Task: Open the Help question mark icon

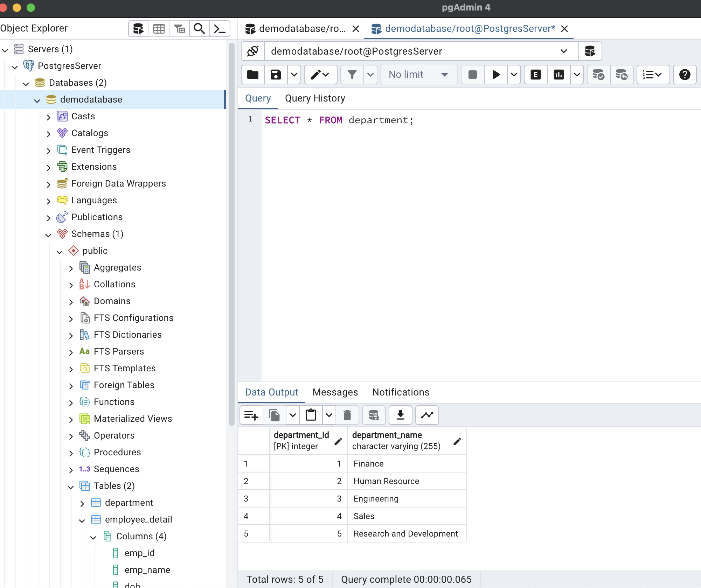Action: [685, 75]
